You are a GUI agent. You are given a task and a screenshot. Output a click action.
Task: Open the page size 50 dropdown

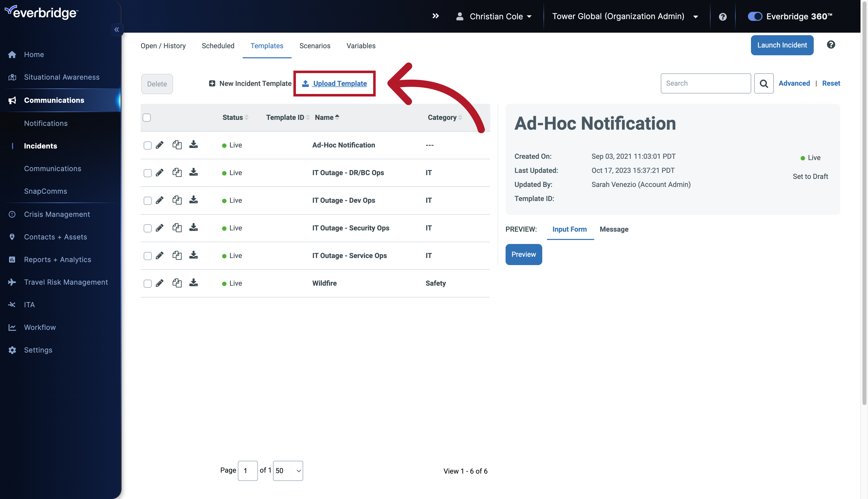tap(288, 471)
